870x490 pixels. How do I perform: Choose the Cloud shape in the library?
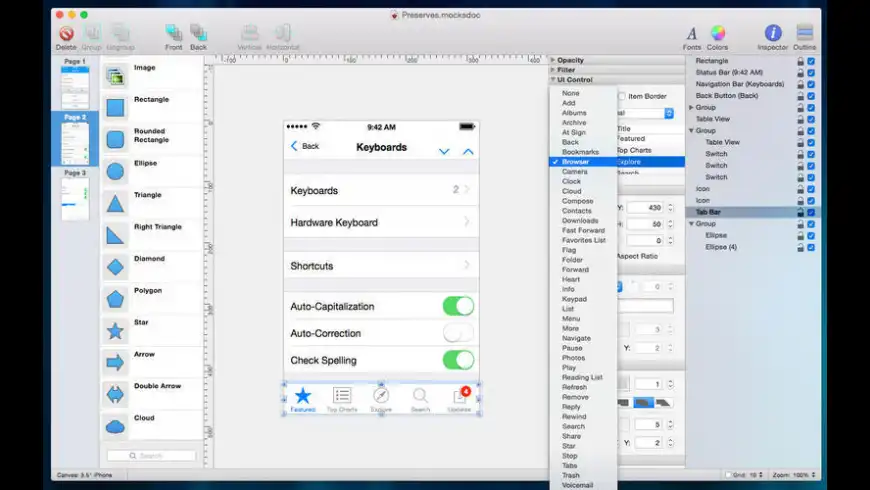click(115, 426)
